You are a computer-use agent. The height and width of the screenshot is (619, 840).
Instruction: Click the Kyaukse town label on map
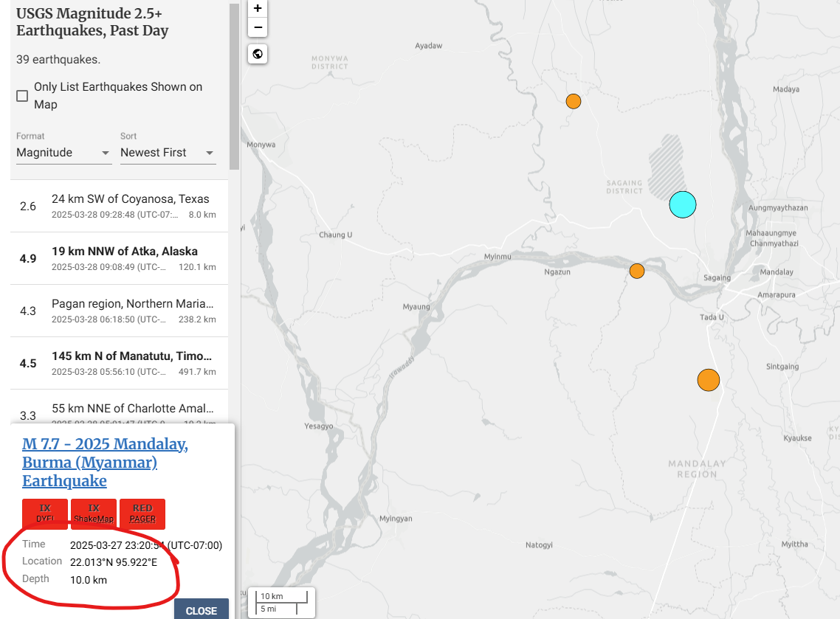click(x=797, y=438)
